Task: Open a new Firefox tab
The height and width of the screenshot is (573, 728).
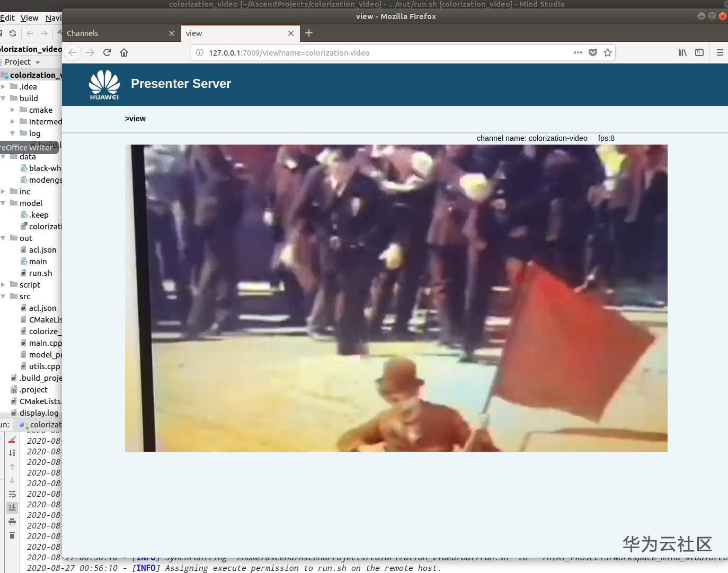Action: click(309, 33)
